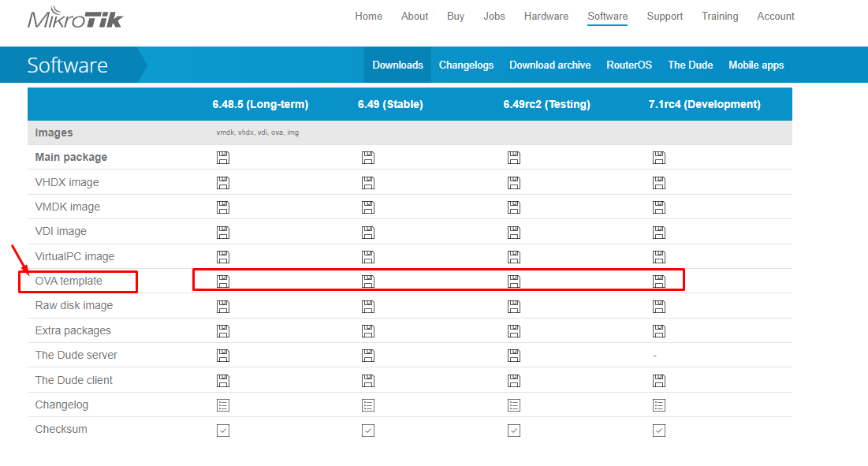This screenshot has width=868, height=466.
Task: Download Main package for 6.48.5 Long-term
Action: [223, 158]
